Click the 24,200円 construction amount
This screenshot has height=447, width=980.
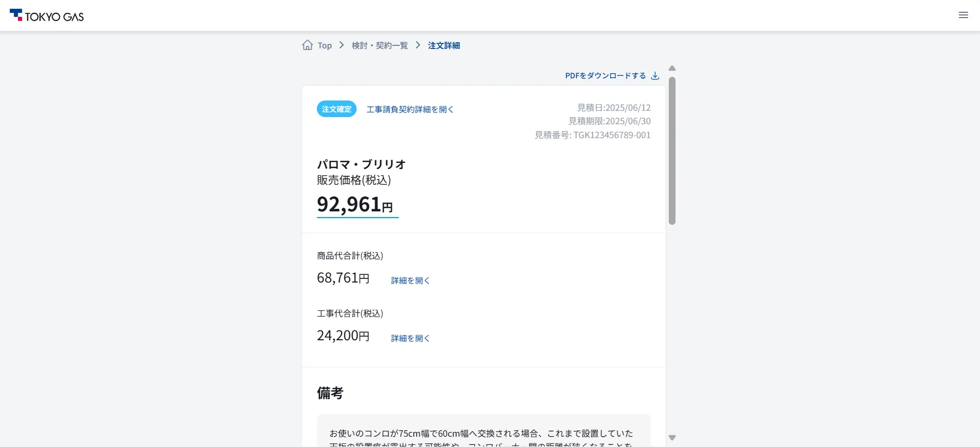[x=343, y=336]
